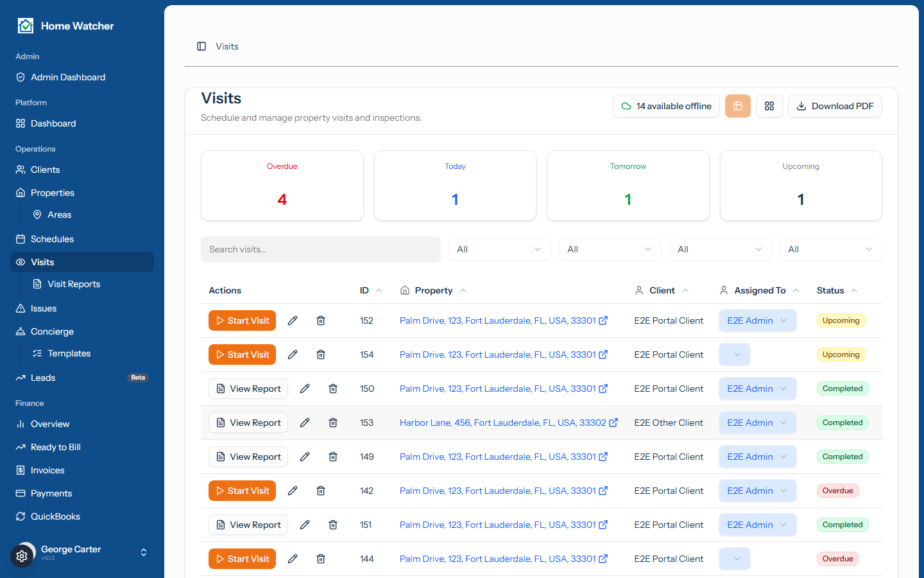
Task: Open external link icon for Harbor Lane property
Action: coord(613,423)
